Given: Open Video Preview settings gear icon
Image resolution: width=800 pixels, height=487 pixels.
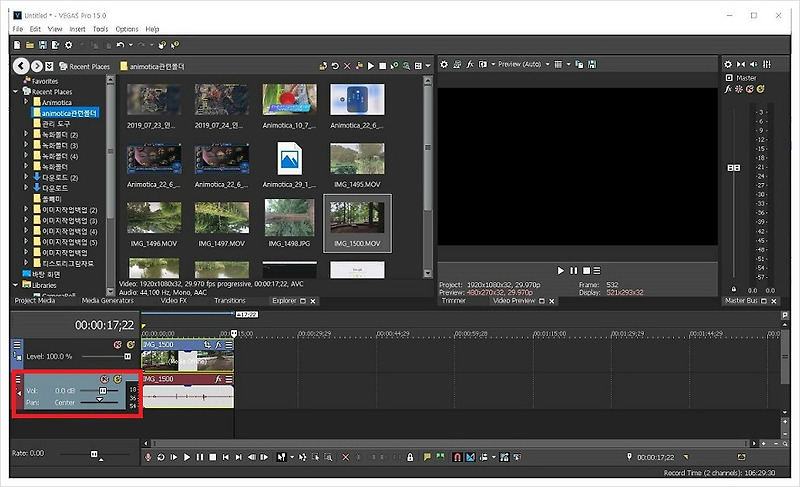Looking at the screenshot, I should 444,64.
